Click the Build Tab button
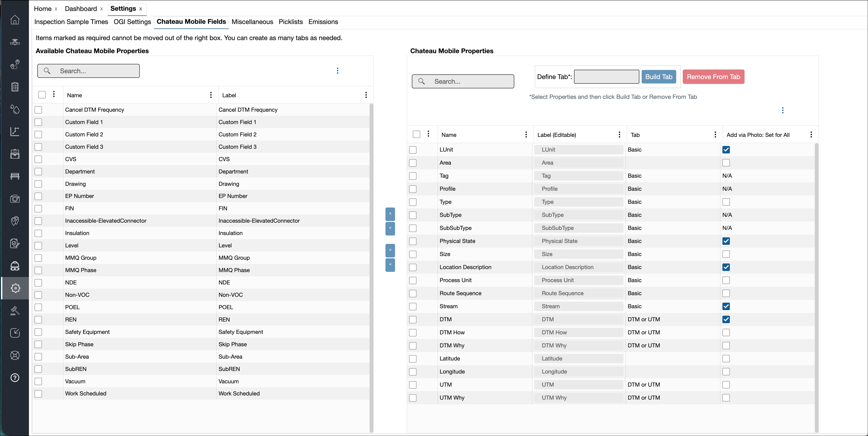Image resolution: width=868 pixels, height=436 pixels. [659, 77]
